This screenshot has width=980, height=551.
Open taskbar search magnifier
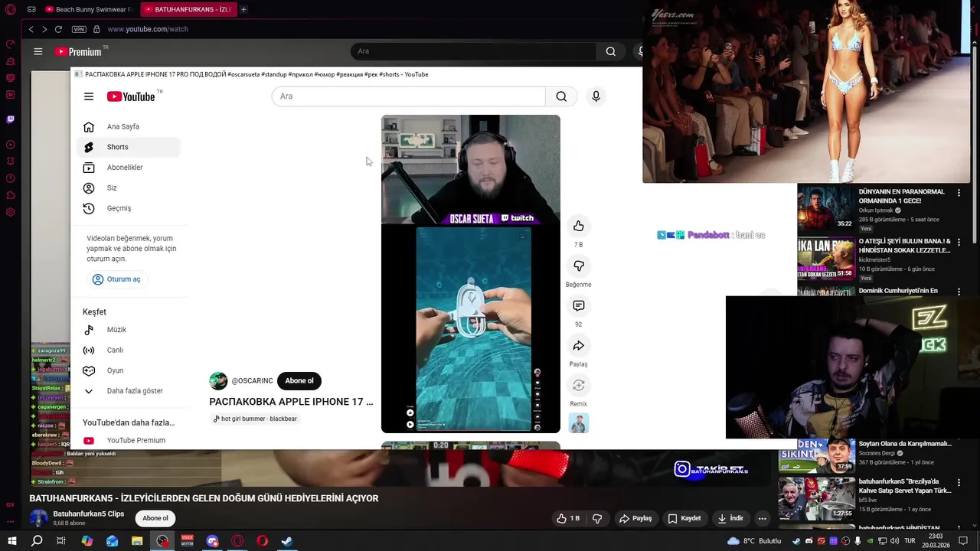[x=37, y=541]
